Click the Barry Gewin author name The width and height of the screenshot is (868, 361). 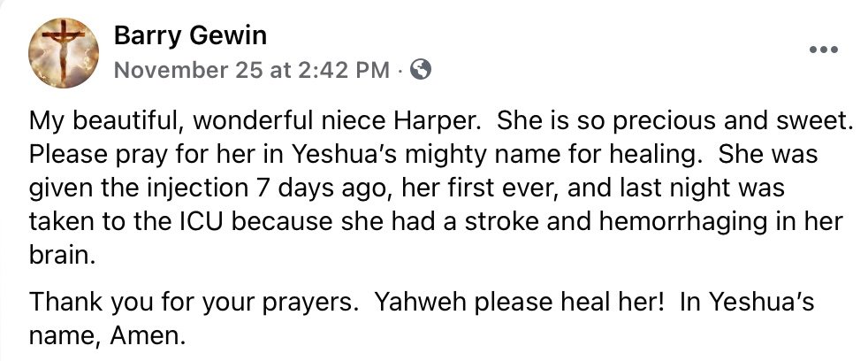click(x=191, y=36)
